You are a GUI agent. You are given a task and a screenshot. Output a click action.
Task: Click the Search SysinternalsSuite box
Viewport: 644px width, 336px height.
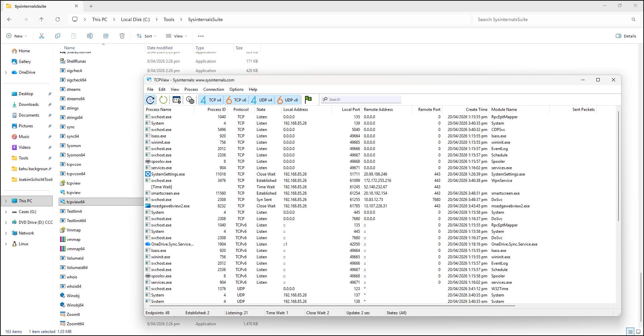pyautogui.click(x=555, y=19)
